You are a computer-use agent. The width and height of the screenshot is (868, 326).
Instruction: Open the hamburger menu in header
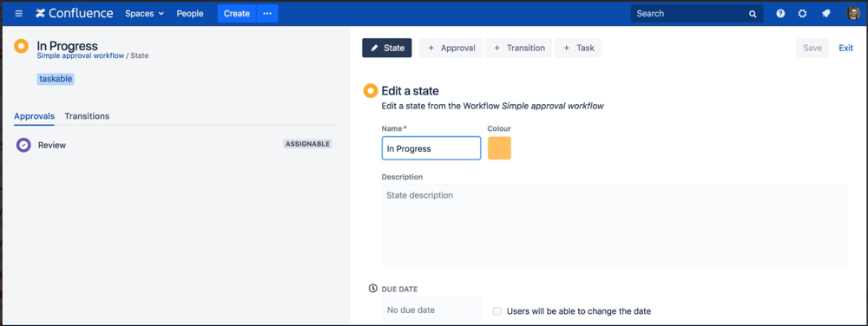(x=19, y=14)
